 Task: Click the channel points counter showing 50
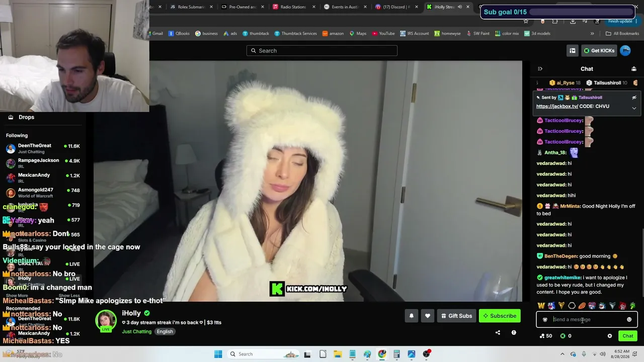point(545,336)
